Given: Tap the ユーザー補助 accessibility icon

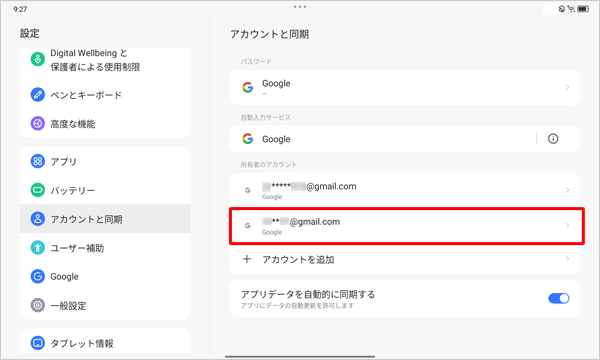Looking at the screenshot, I should (38, 248).
